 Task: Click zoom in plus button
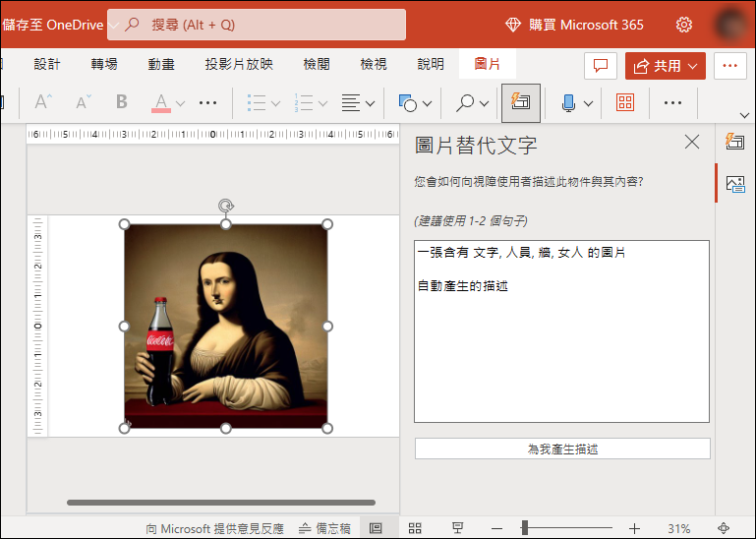[x=634, y=528]
